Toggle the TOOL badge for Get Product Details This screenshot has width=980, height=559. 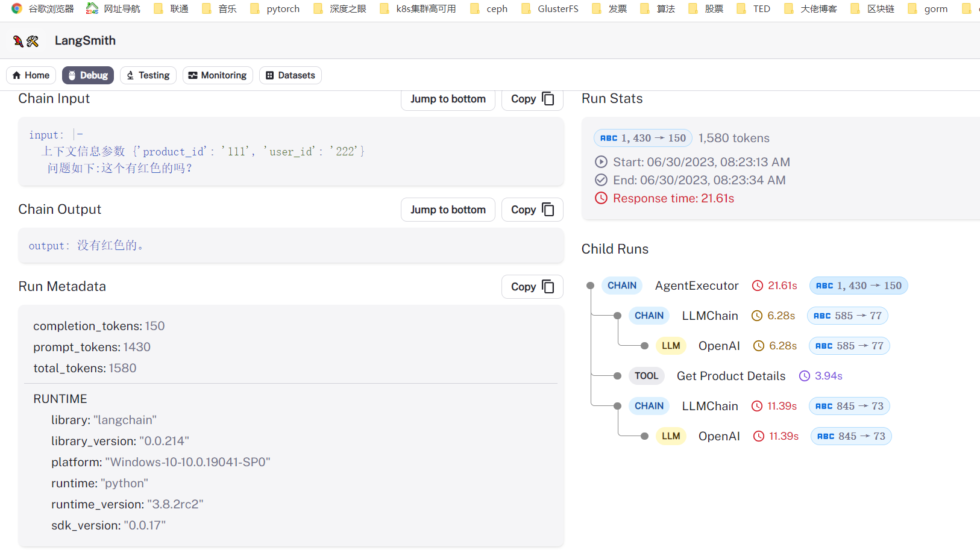pos(646,375)
